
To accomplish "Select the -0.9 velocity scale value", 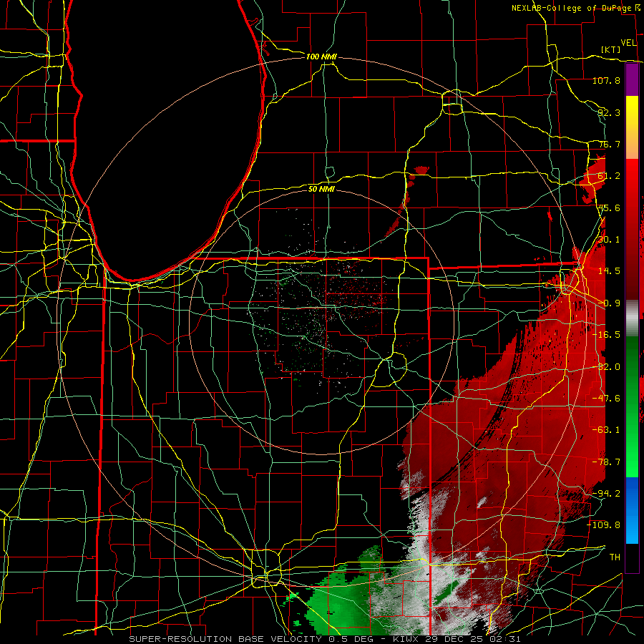I will [x=609, y=303].
